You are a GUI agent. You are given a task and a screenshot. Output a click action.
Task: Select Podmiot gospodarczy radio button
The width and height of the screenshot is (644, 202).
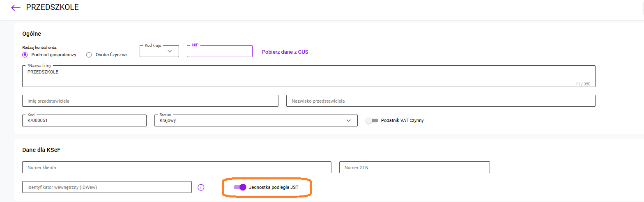pos(25,55)
